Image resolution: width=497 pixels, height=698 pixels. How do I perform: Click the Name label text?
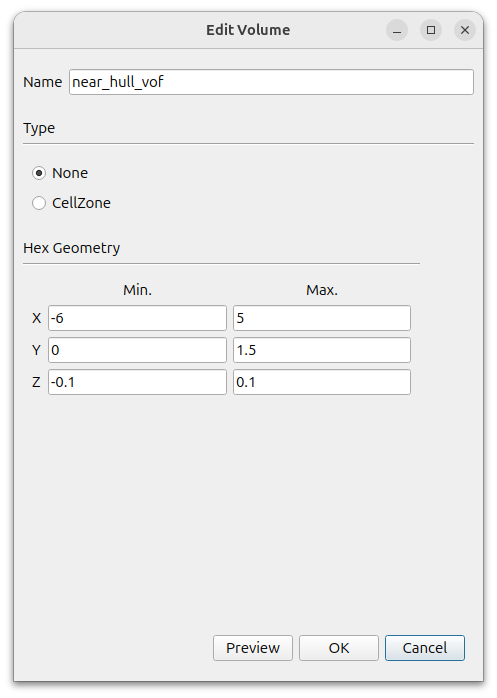43,82
